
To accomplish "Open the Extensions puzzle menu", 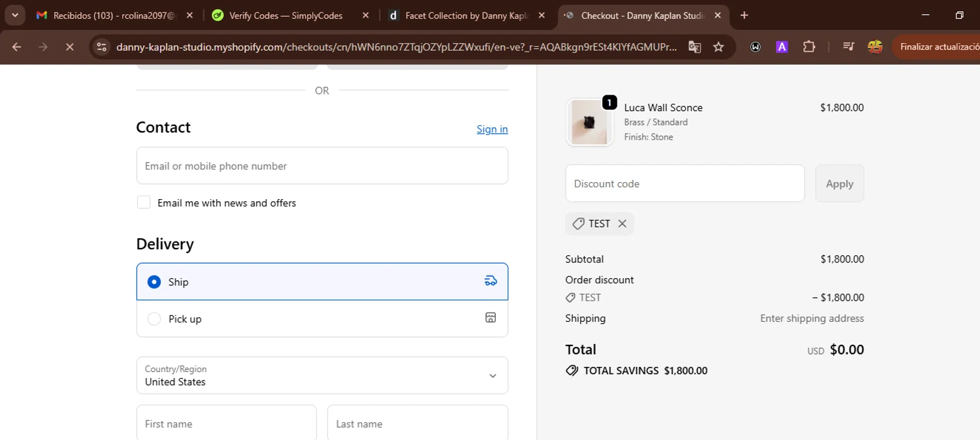I will (x=809, y=47).
